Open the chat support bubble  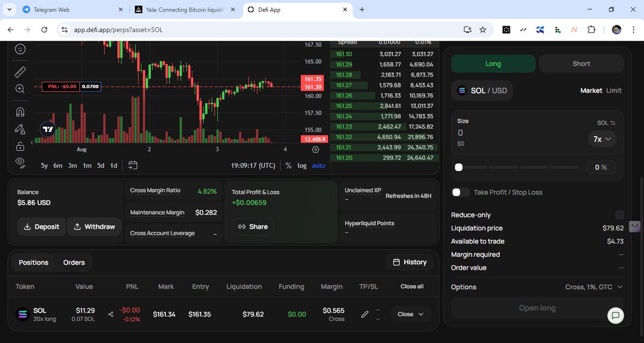tap(616, 315)
